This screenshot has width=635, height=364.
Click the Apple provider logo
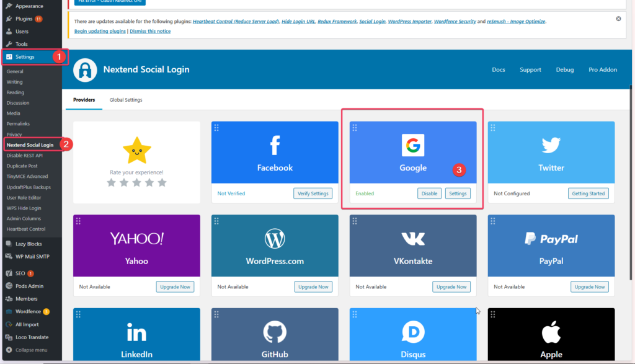(551, 332)
